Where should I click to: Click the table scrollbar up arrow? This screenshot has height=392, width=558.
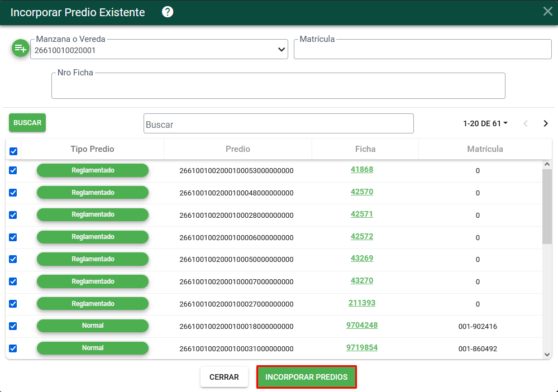point(547,164)
